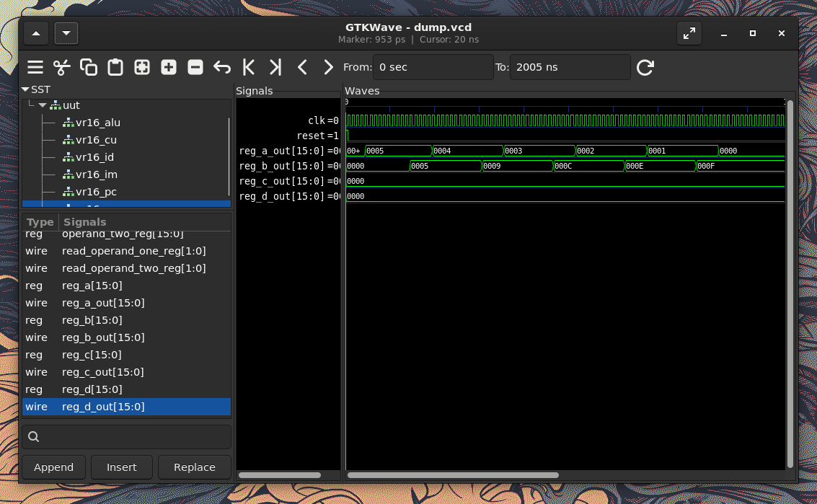This screenshot has width=817, height=504.
Task: Click the From time input field
Action: tap(433, 67)
